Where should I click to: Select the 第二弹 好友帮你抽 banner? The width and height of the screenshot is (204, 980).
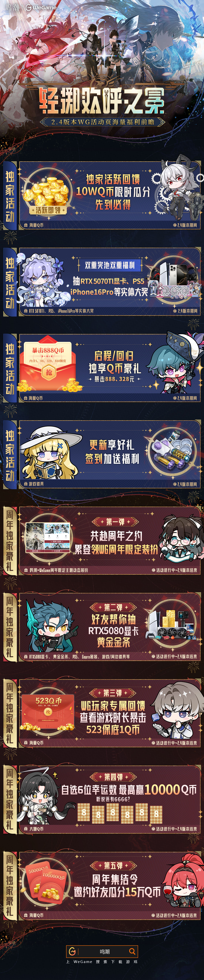(x=110, y=627)
